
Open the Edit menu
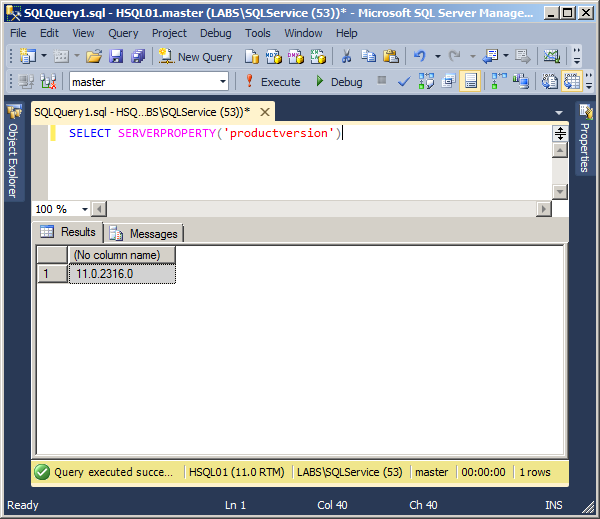click(49, 33)
